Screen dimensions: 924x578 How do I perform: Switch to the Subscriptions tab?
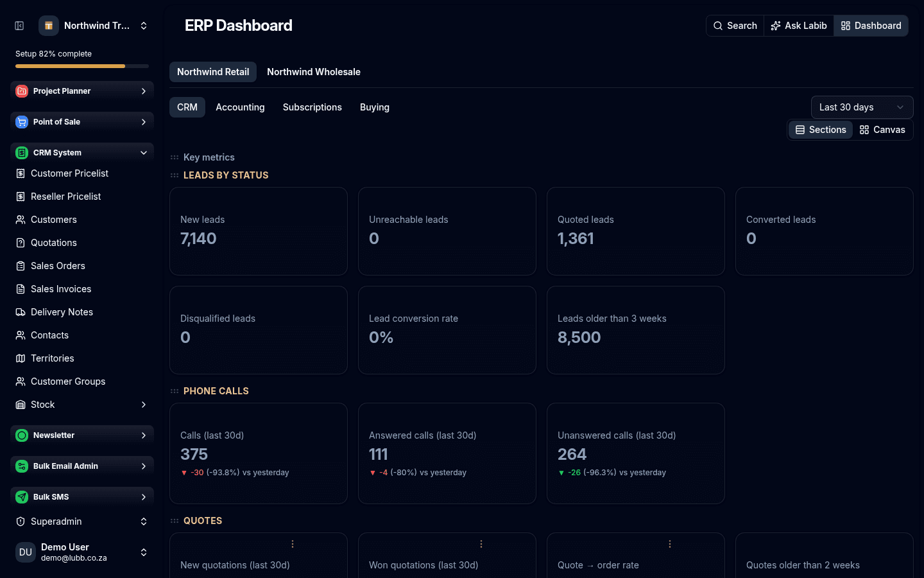(x=312, y=107)
